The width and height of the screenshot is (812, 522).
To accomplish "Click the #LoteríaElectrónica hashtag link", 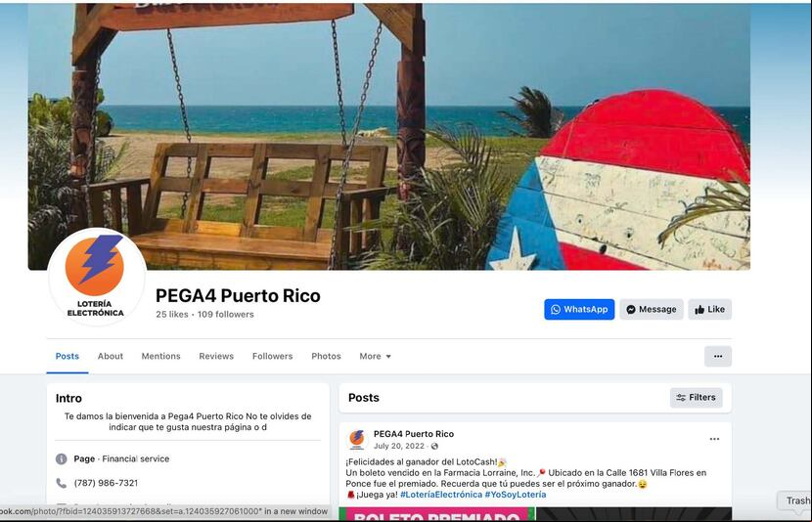I will pyautogui.click(x=441, y=495).
